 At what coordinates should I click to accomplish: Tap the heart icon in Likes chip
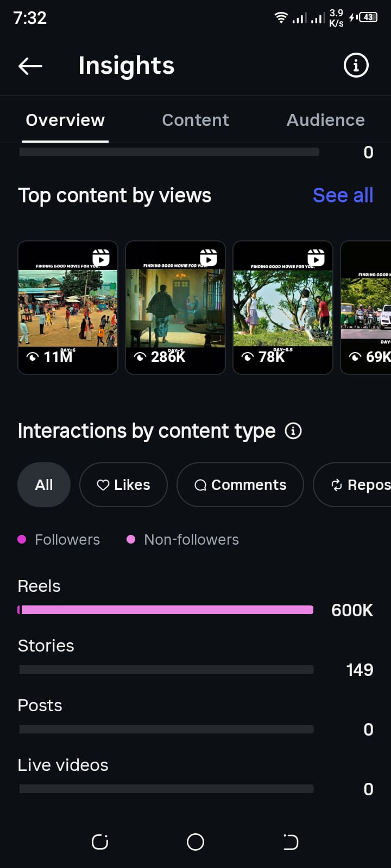tap(103, 485)
